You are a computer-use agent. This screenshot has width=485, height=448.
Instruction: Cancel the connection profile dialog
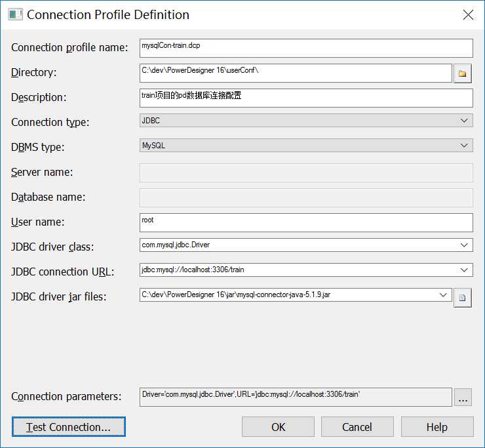pyautogui.click(x=357, y=426)
